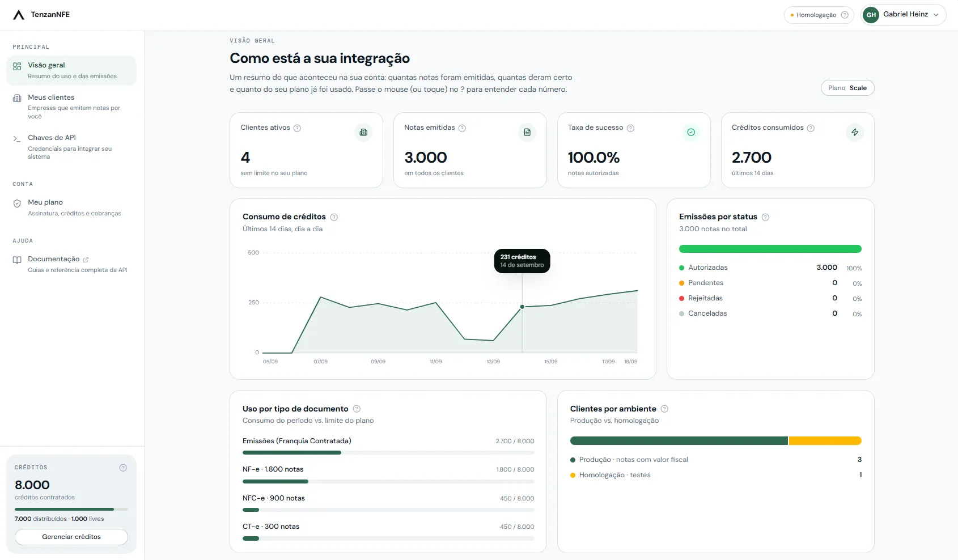Viewport: 958px width, 560px height.
Task: Click help icon beside Consumo de créditos
Action: (x=334, y=217)
